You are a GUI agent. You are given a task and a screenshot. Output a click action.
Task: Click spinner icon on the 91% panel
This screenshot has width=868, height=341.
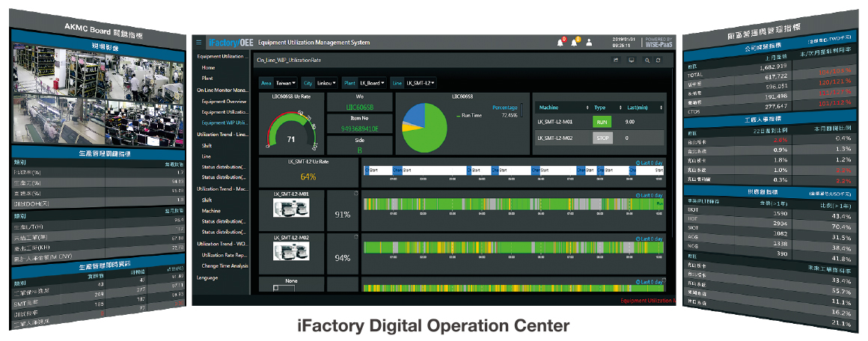tap(355, 194)
